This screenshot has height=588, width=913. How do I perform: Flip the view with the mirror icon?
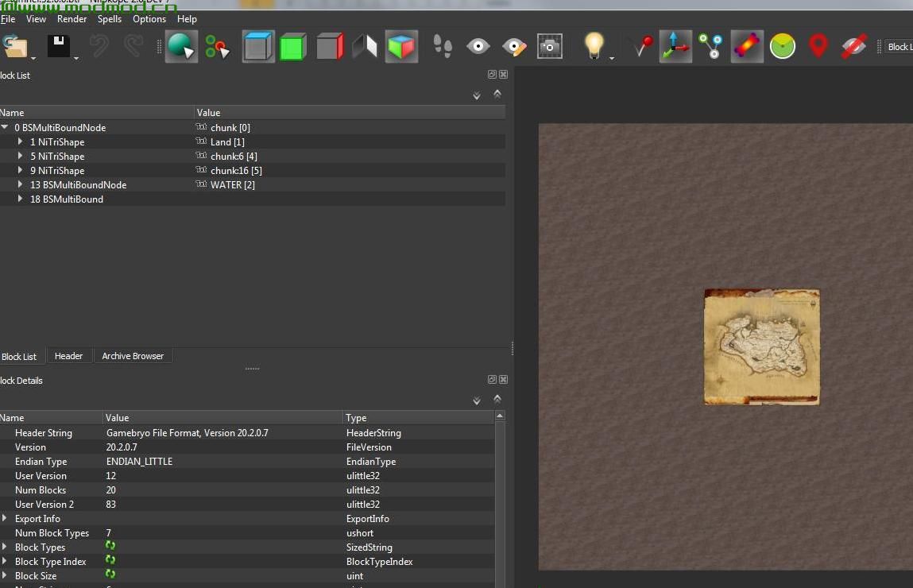pos(365,47)
